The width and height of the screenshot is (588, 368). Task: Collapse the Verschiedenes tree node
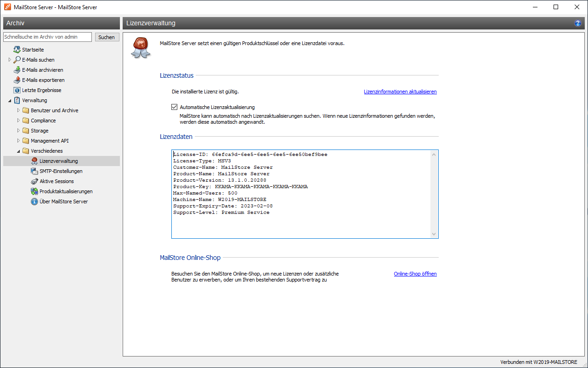[18, 151]
